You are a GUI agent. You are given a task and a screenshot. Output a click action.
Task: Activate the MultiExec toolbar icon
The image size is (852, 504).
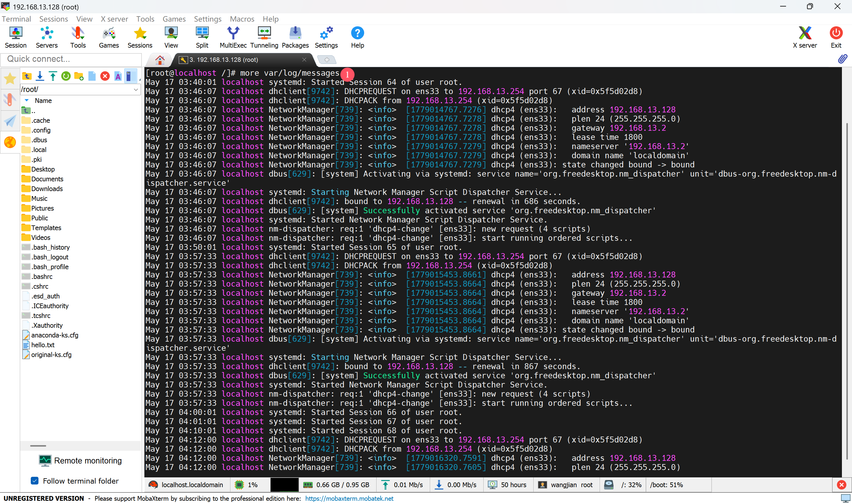point(233,37)
